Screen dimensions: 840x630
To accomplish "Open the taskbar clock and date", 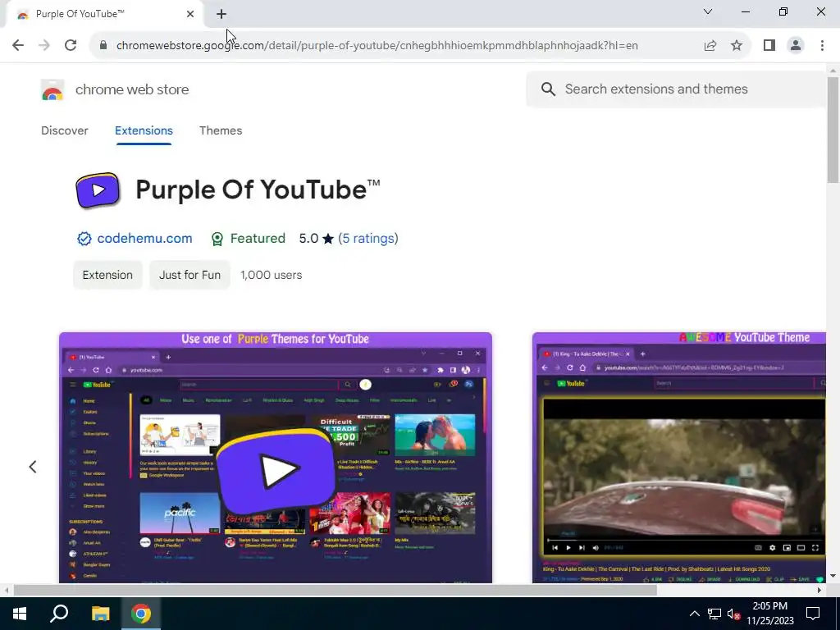I will [x=769, y=614].
